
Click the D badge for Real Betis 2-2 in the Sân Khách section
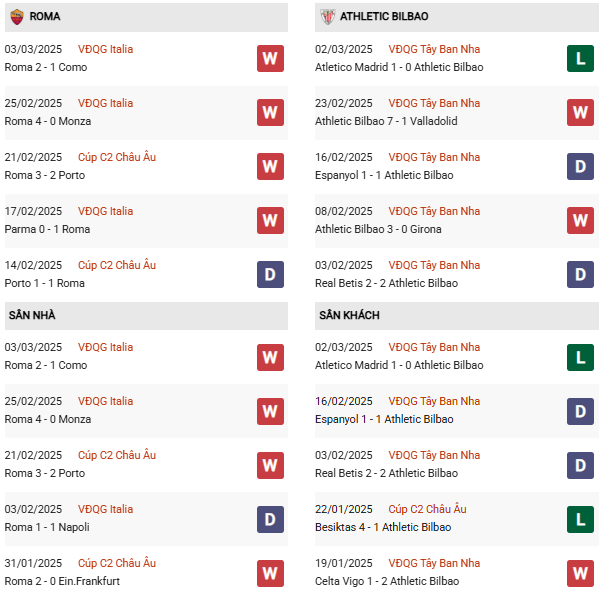pos(580,464)
